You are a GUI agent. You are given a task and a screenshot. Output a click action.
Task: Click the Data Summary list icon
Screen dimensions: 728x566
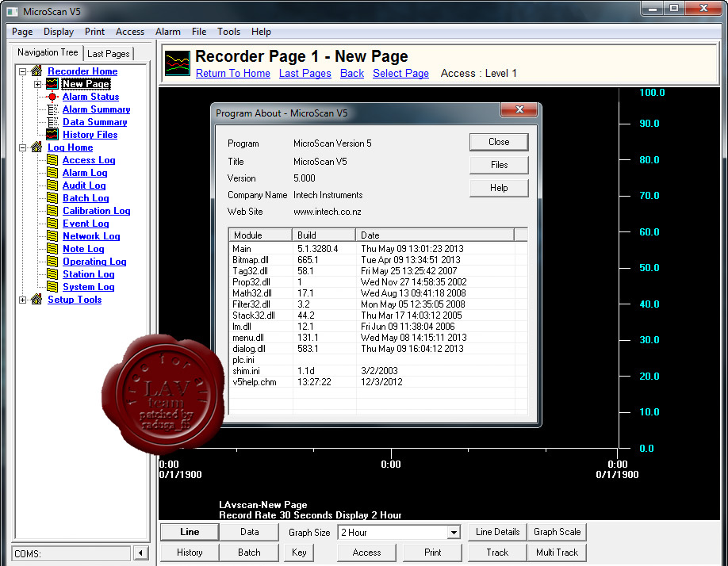[x=52, y=122]
